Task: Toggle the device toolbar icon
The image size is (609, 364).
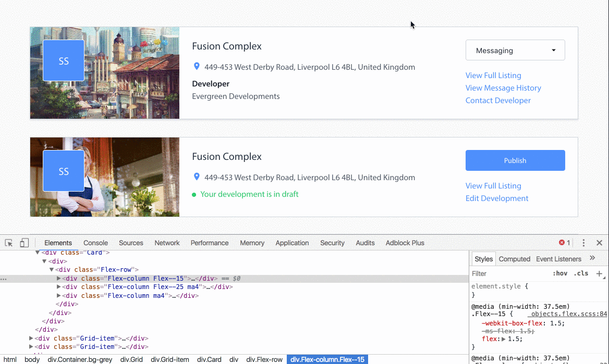Action: (24, 243)
